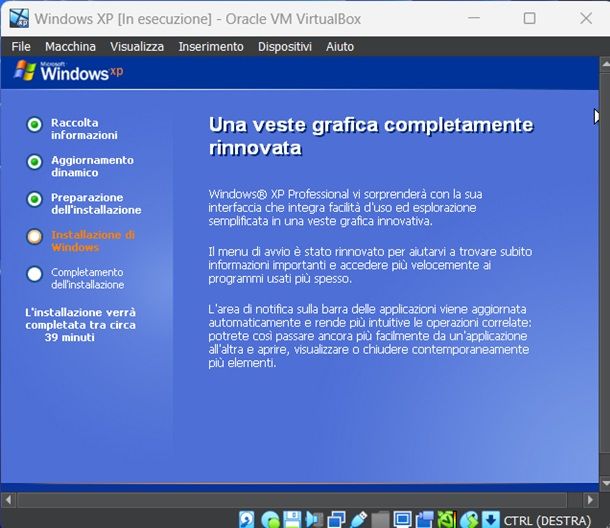Image resolution: width=610 pixels, height=528 pixels.
Task: Click the Windows XP flag logo
Action: coord(25,70)
